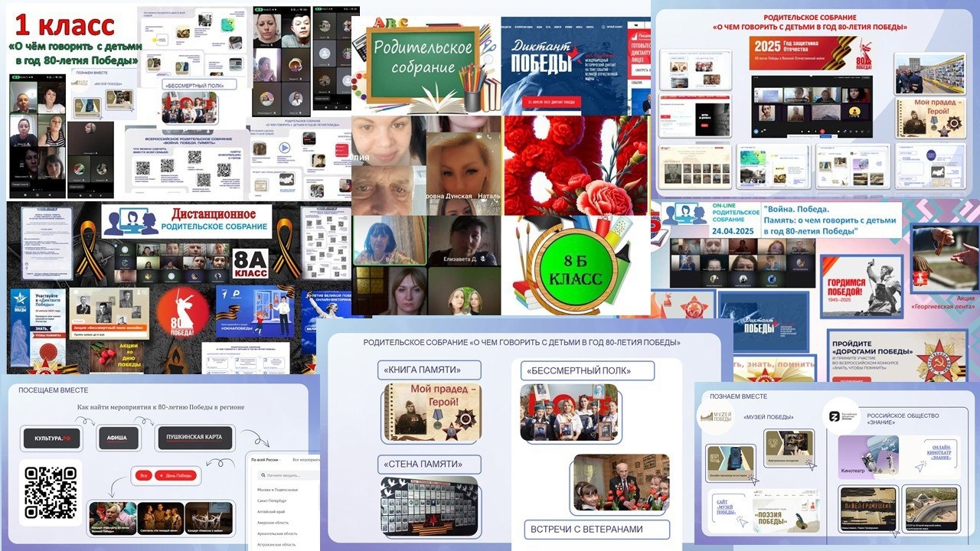Select the 'Елизавета Д.' video tile
This screenshot has width=980, height=551.
click(x=464, y=240)
